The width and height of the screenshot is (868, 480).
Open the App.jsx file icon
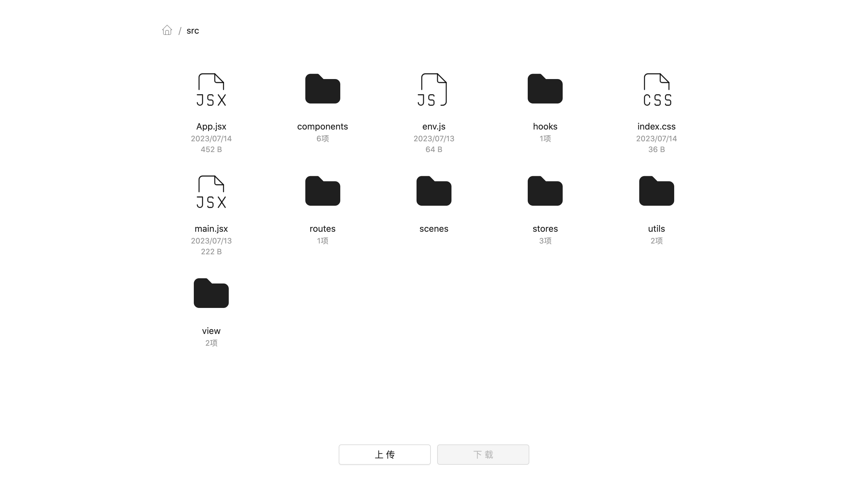tap(211, 90)
